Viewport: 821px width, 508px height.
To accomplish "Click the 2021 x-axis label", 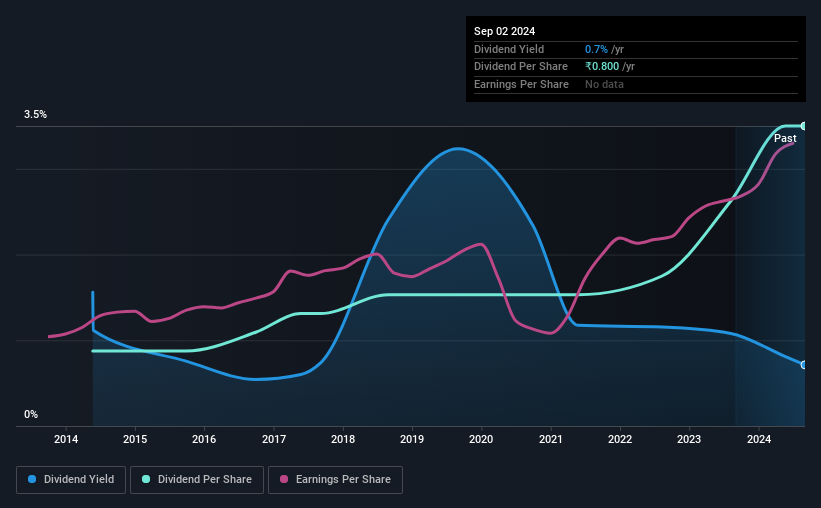I will pos(551,439).
